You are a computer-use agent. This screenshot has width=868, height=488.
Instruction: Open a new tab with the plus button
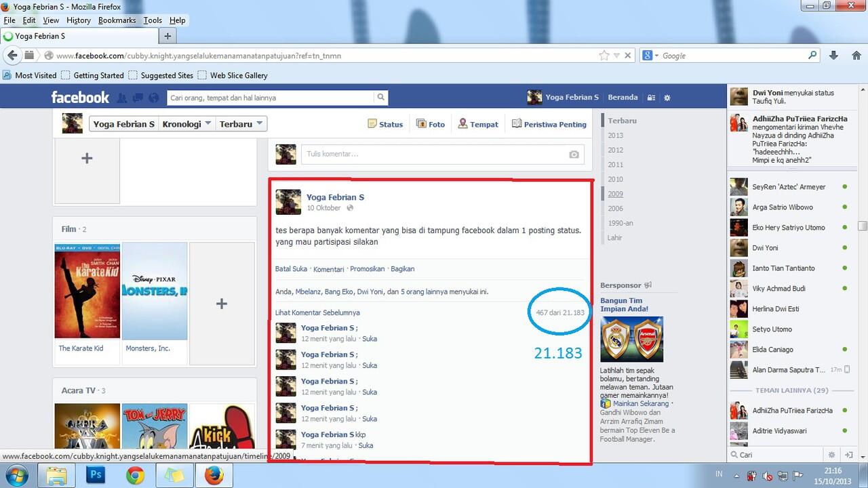pyautogui.click(x=168, y=36)
